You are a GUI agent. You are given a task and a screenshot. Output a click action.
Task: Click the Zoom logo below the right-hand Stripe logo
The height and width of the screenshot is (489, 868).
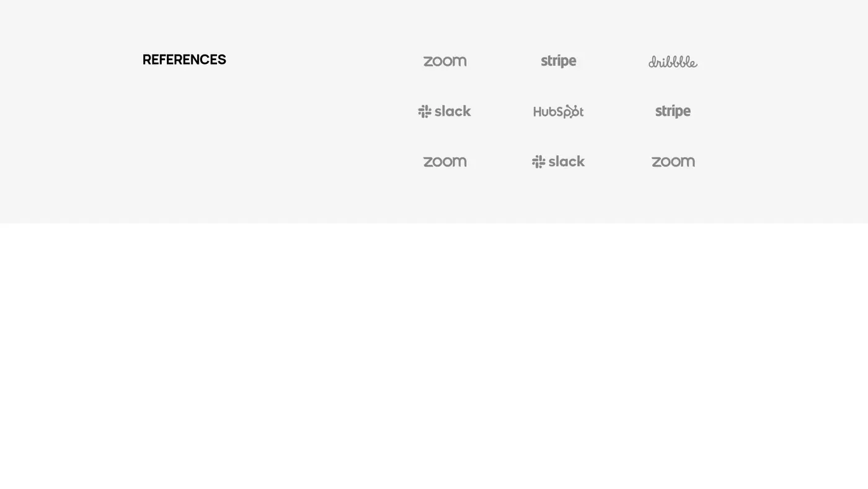pyautogui.click(x=673, y=161)
